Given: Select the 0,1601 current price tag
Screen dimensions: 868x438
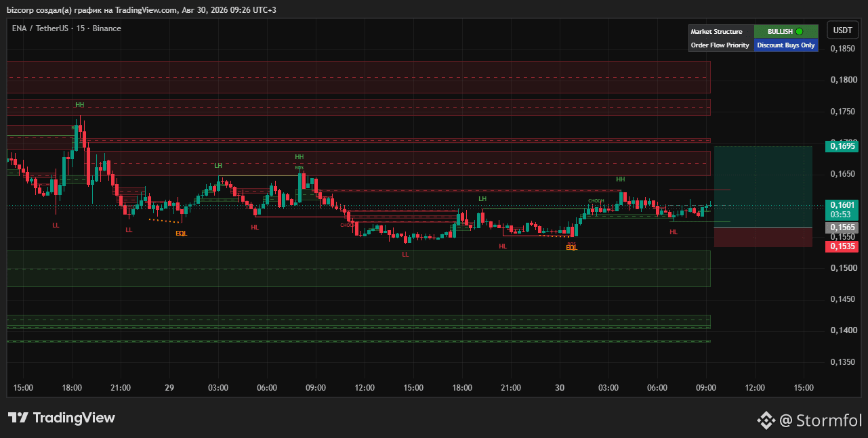Looking at the screenshot, I should pos(842,204).
